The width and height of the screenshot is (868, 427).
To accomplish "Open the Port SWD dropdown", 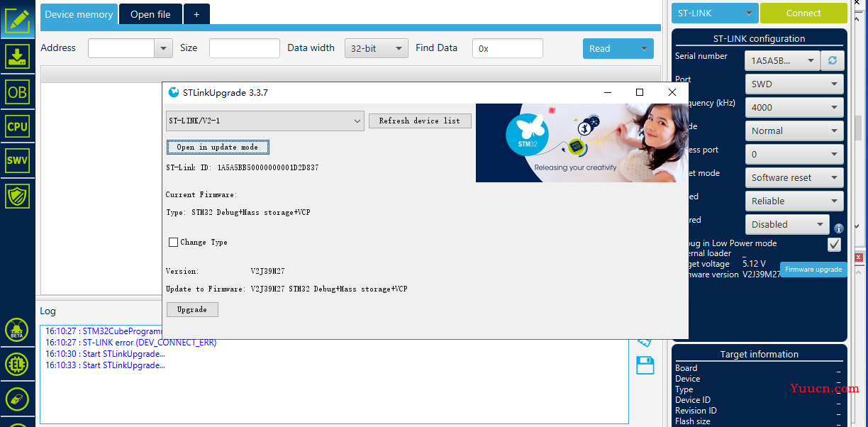I will click(x=795, y=84).
